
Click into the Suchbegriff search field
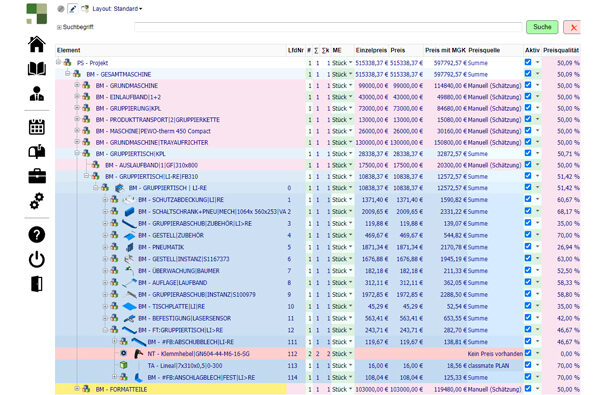click(x=328, y=27)
